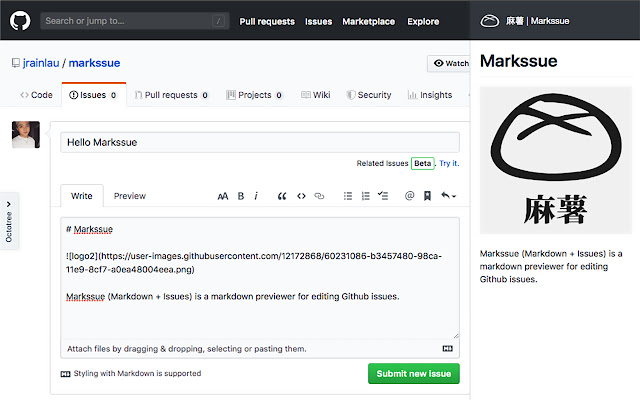Open Styling with Markdown is supported link
The image size is (640, 400).
tap(131, 373)
